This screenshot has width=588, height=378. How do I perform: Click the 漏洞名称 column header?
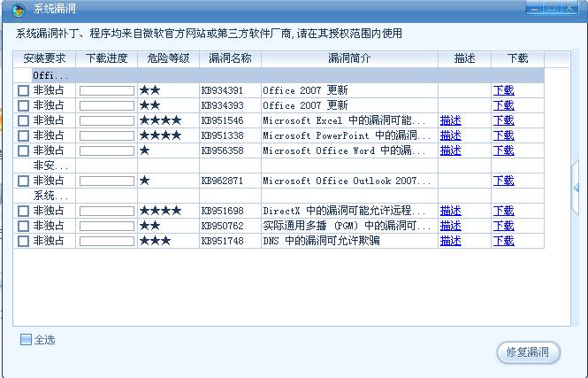pos(230,59)
